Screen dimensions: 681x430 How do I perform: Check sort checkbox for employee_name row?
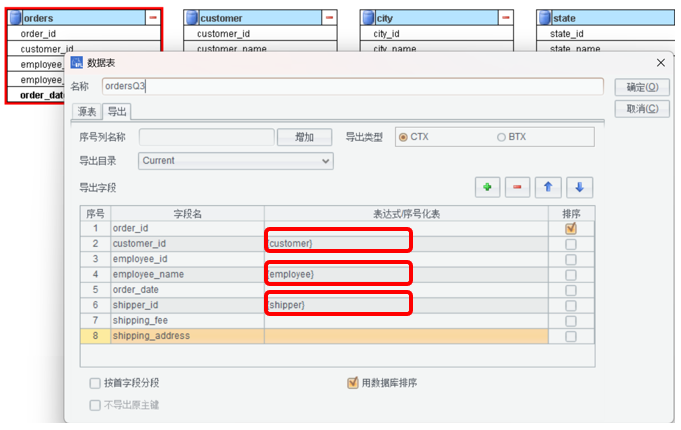pos(571,275)
